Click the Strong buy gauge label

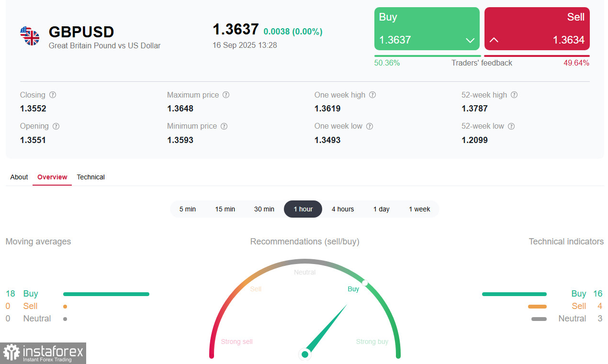[372, 342]
